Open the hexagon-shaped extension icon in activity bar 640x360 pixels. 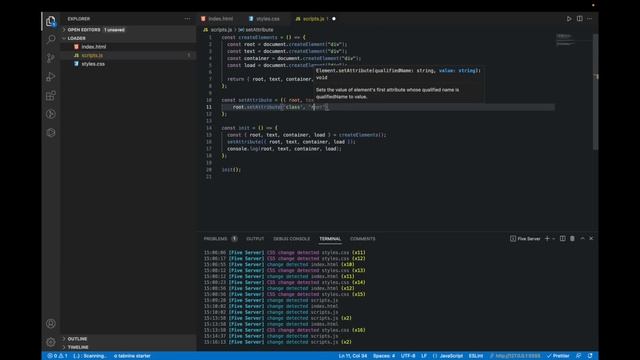(51, 133)
